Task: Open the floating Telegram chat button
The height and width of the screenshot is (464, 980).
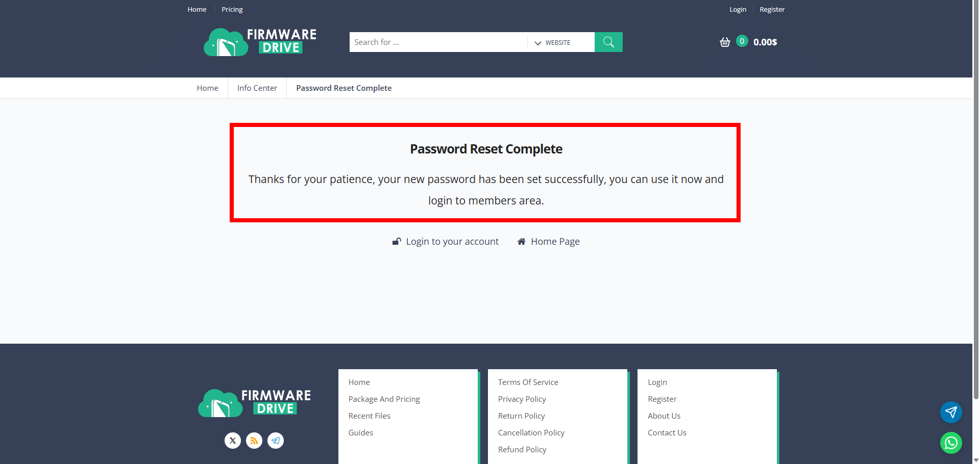Action: [951, 412]
